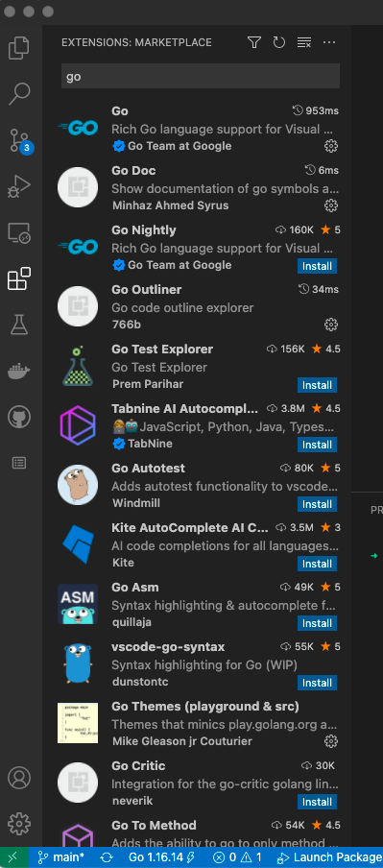Open Views and More Actions ellipsis

[329, 42]
